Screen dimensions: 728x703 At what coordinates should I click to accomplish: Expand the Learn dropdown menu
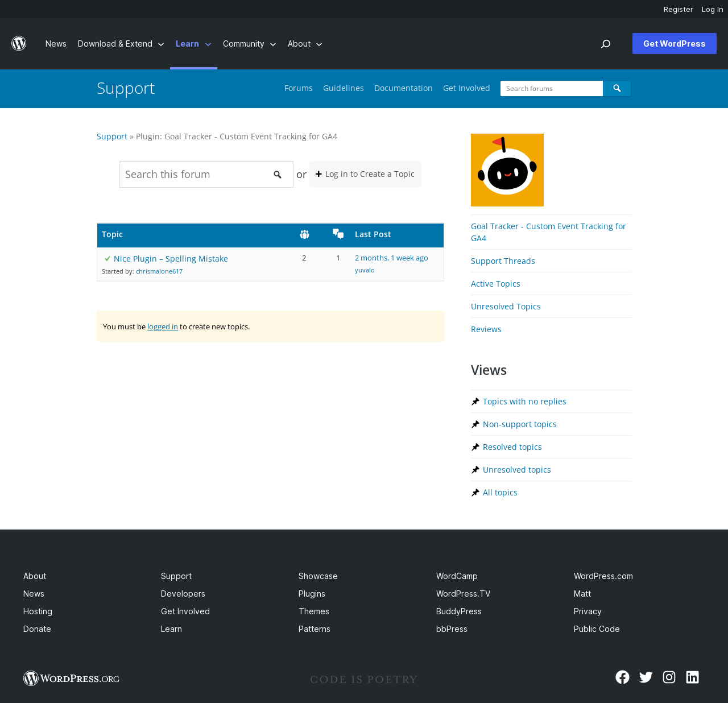193,44
